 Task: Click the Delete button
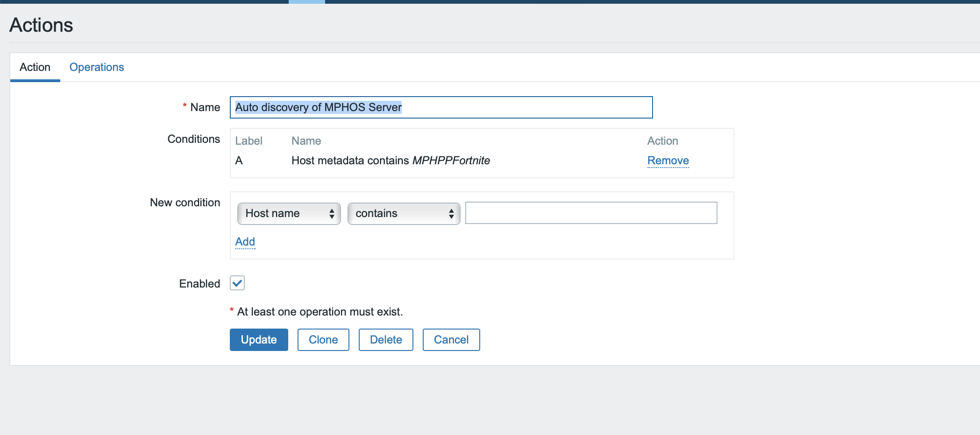pyautogui.click(x=386, y=340)
